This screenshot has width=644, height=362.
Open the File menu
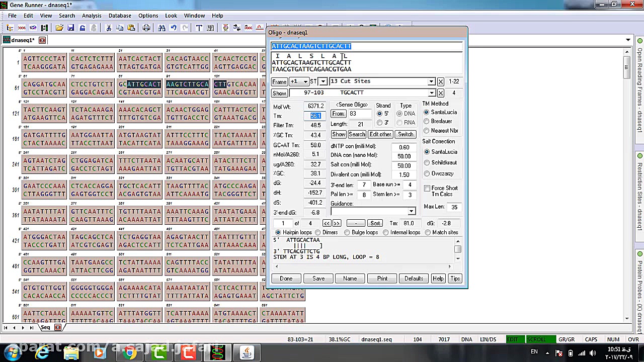(12, 16)
